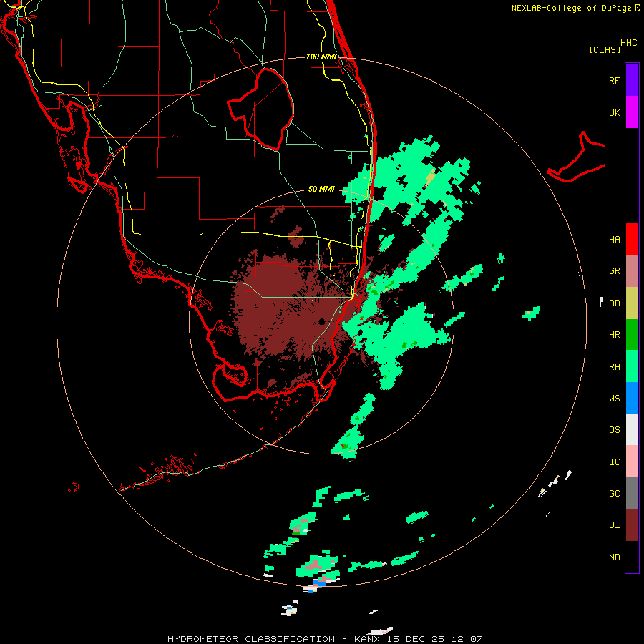
Task: Click the black radar site dot in biological echoes
Action: (321, 321)
